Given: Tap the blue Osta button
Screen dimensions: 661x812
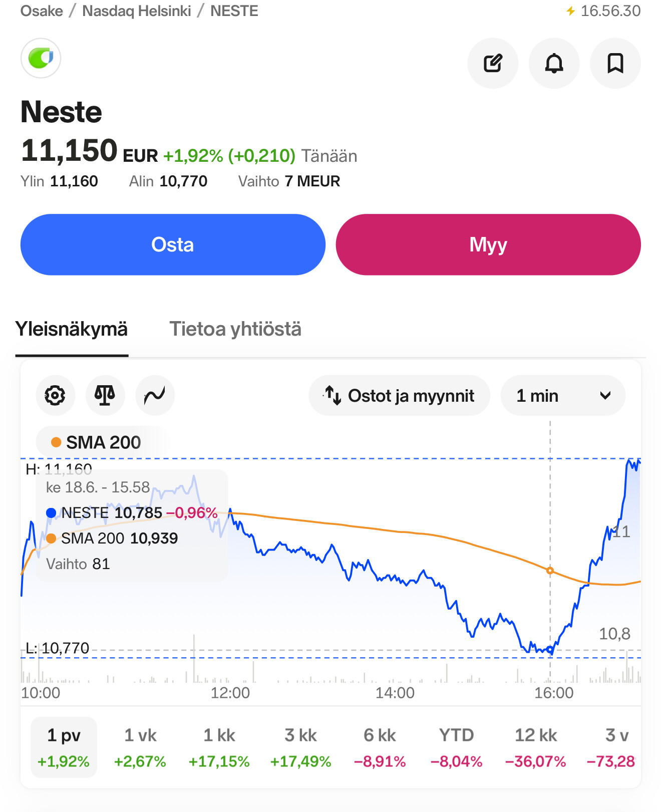Looking at the screenshot, I should [x=173, y=244].
